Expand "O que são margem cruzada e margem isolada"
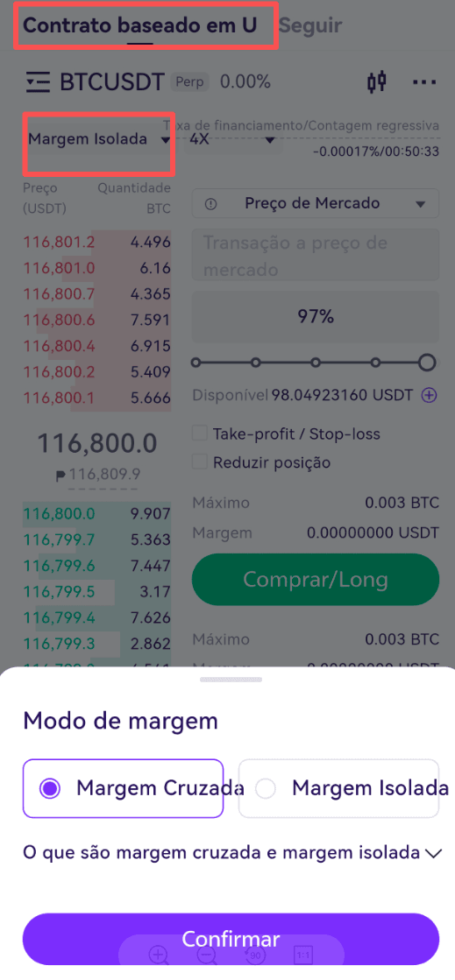 232,852
